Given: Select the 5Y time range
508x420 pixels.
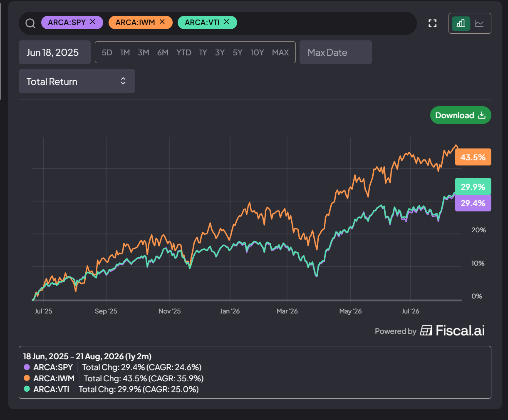Looking at the screenshot, I should coord(238,52).
